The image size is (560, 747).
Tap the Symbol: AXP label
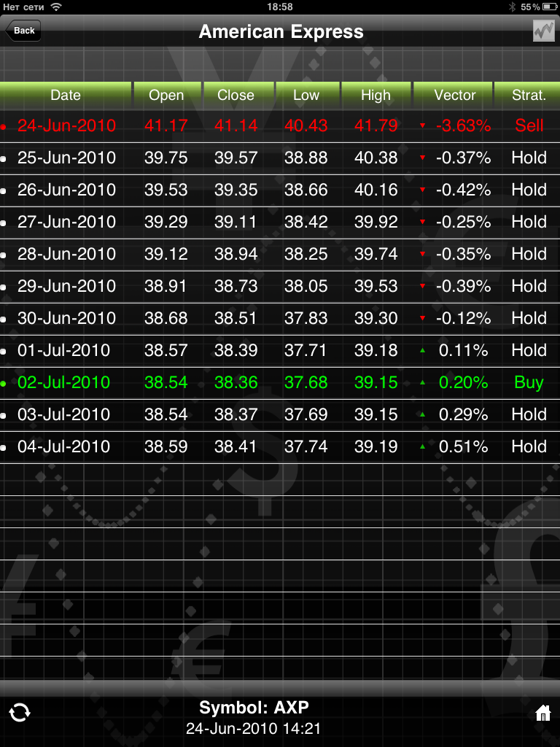(254, 708)
